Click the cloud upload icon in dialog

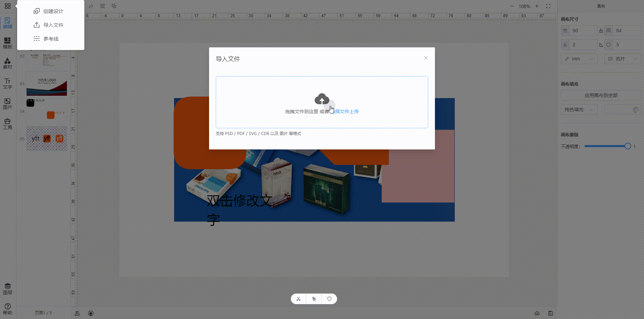click(x=322, y=99)
